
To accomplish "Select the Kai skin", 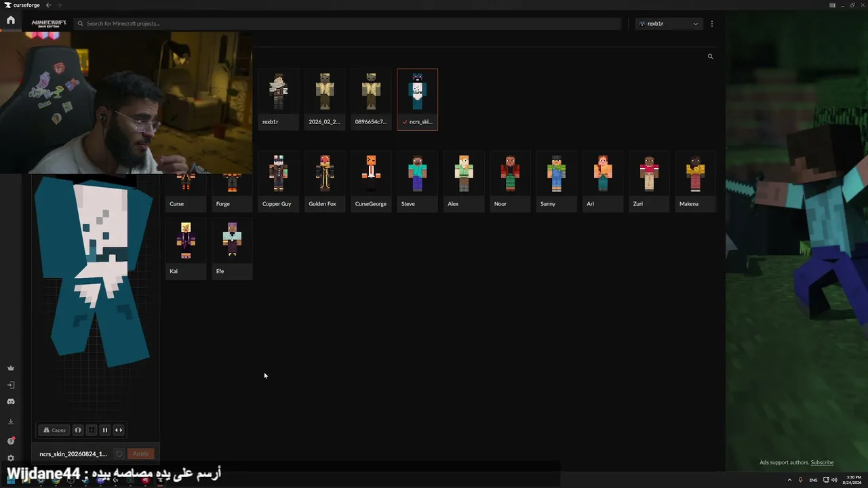I will click(185, 249).
